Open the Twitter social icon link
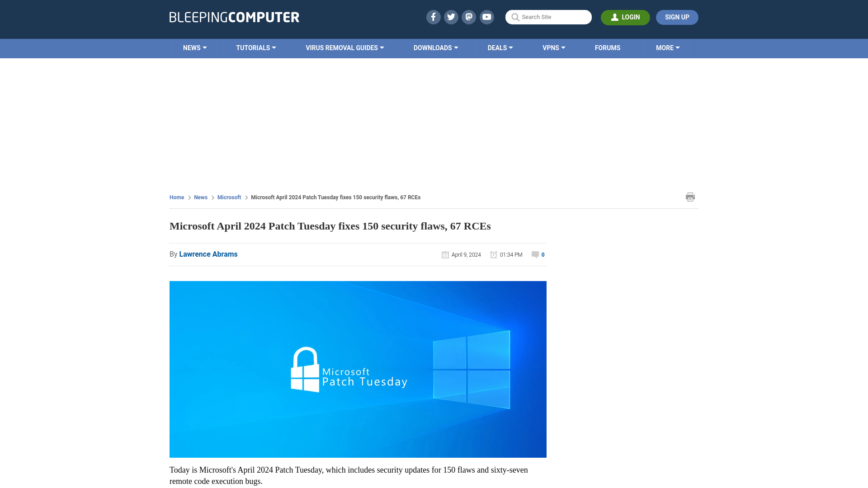The width and height of the screenshot is (868, 488). point(451,17)
